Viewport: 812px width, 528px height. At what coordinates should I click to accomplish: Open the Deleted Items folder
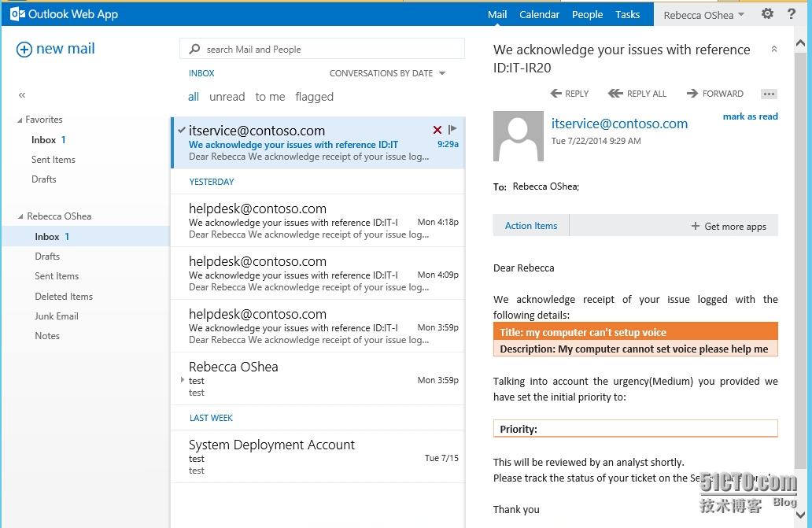point(64,296)
